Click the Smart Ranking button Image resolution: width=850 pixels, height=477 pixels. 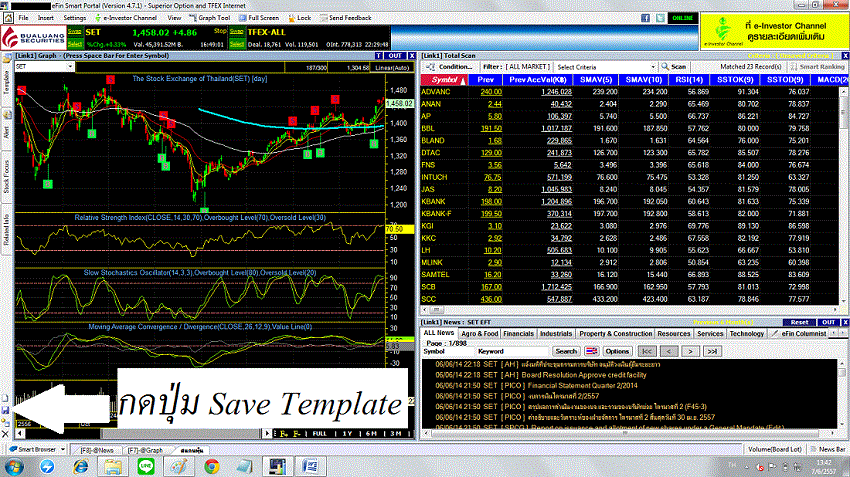[817, 67]
